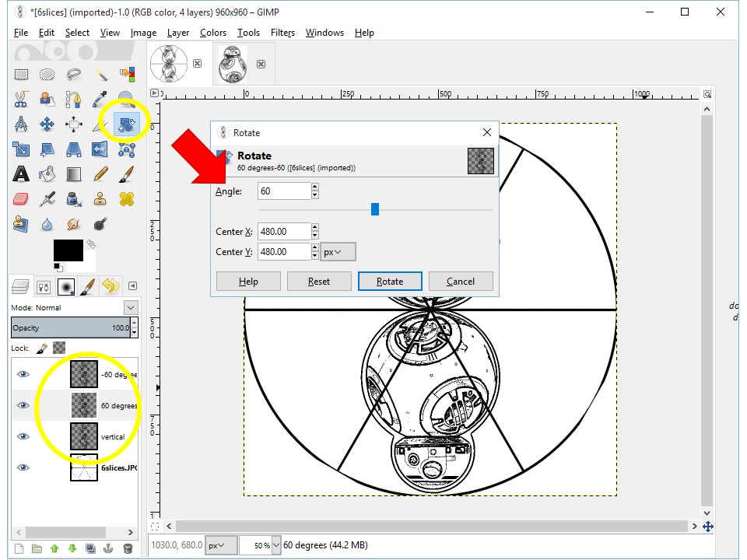Open the Colors menu
This screenshot has width=747, height=560.
(213, 33)
